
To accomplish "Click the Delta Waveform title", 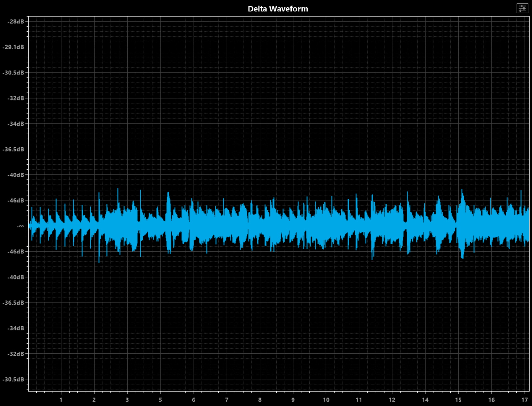I will coord(278,9).
